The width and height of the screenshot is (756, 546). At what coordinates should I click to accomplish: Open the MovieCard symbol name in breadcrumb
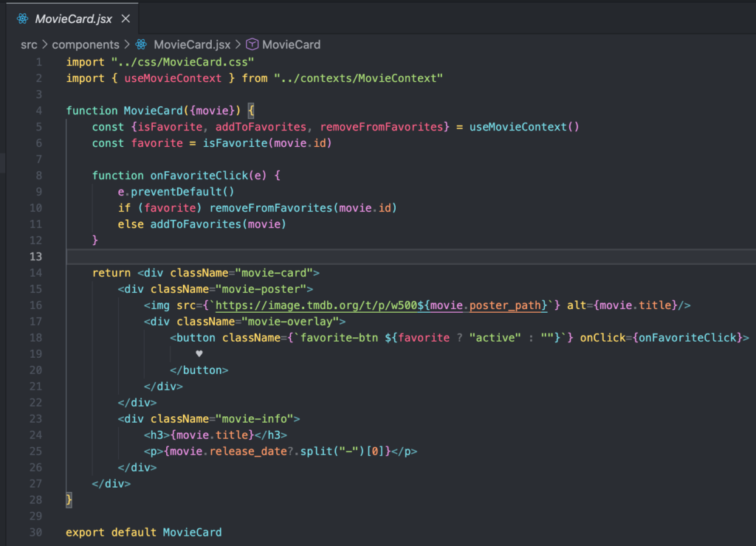point(291,44)
